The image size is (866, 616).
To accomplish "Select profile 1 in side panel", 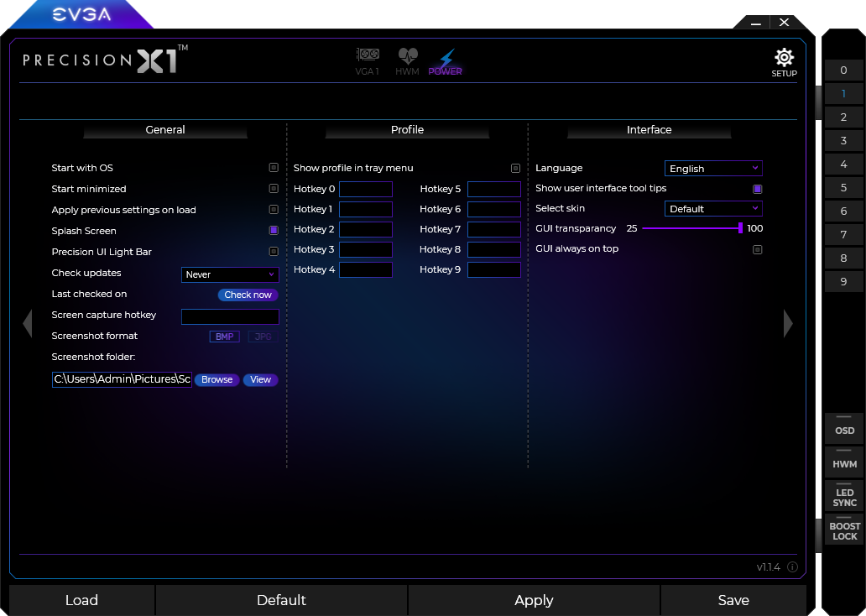I will click(843, 94).
